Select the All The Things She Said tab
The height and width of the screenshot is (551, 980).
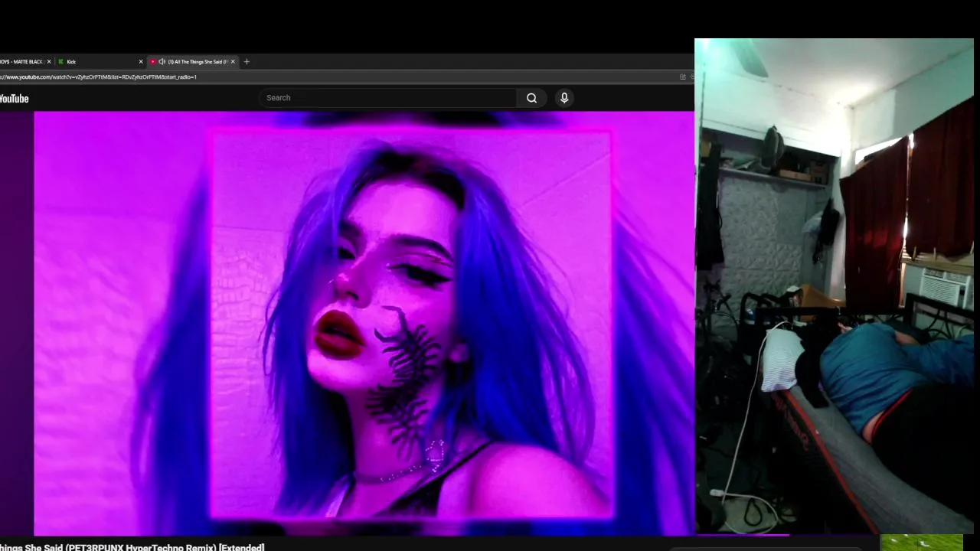[x=194, y=61]
